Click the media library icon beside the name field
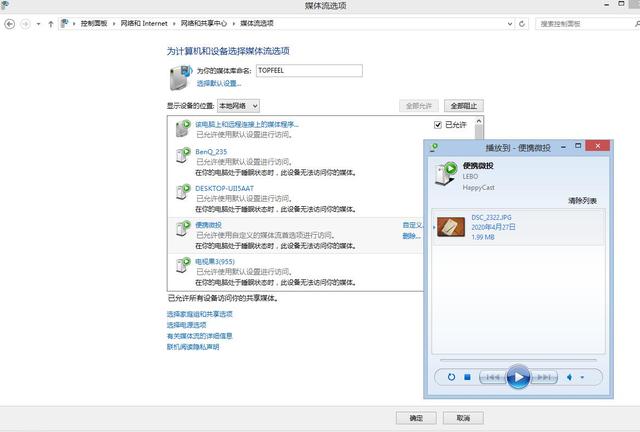Image resolution: width=640 pixels, height=432 pixels. (180, 77)
